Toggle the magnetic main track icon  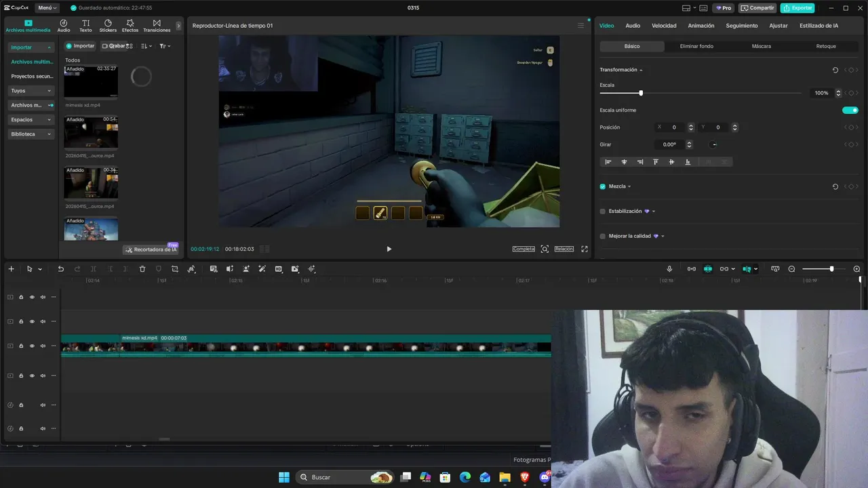coord(692,269)
